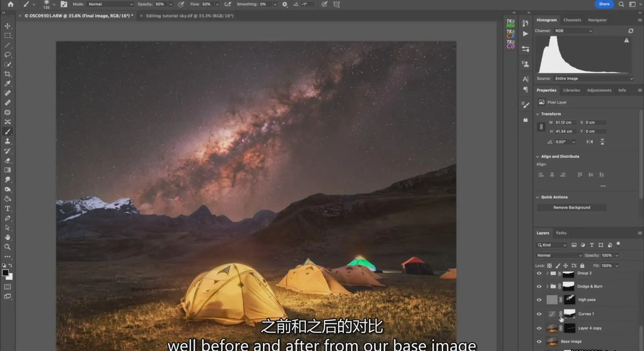This screenshot has width=644, height=351.
Task: Open the Adjustments tab
Action: 599,90
